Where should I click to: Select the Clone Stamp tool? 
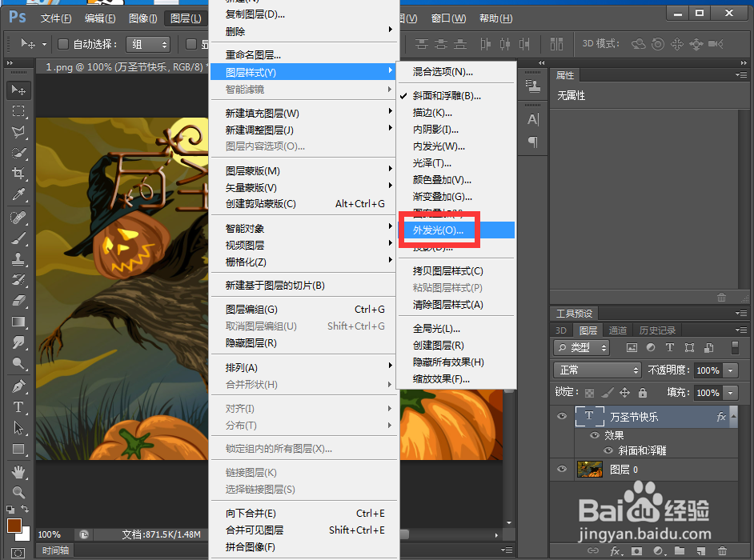click(x=18, y=259)
